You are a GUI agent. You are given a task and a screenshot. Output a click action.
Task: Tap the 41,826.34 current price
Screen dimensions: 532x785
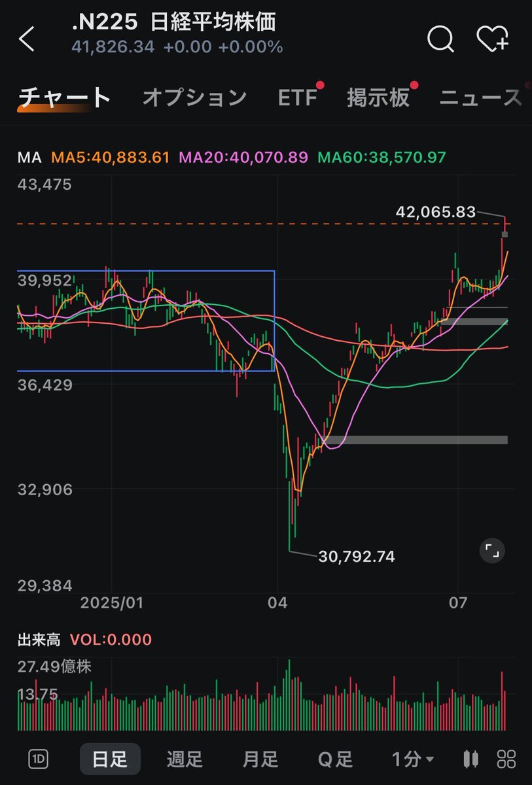coord(113,47)
